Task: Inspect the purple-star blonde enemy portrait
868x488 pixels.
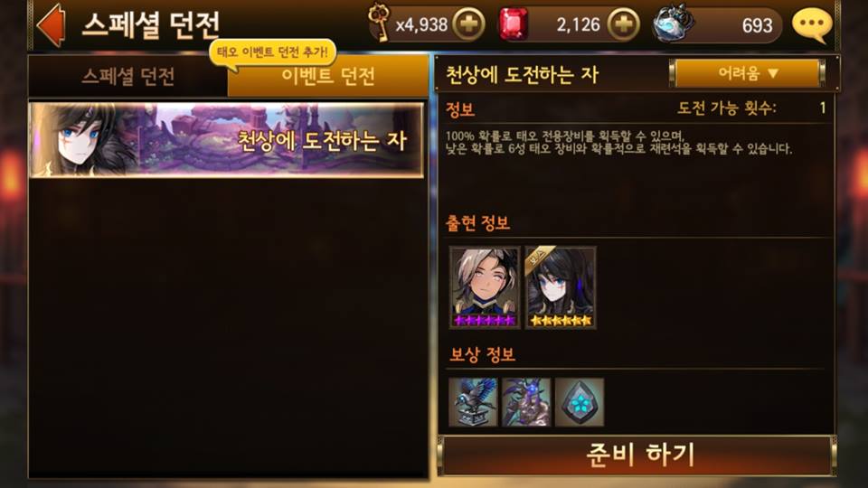Action: point(485,287)
